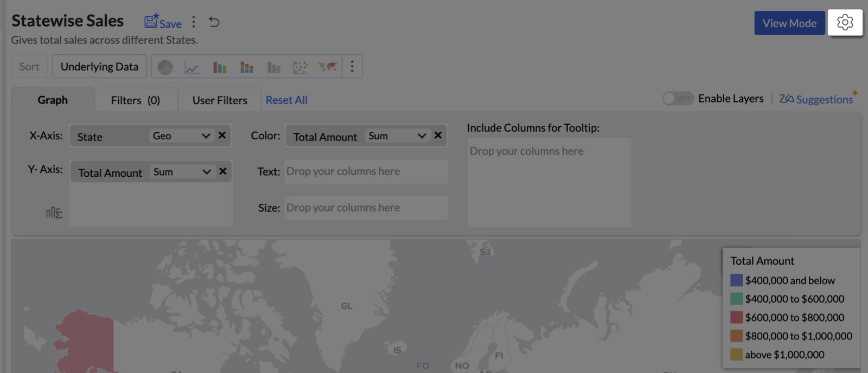This screenshot has width=868, height=373.
Task: Click the $600,000 to $800,000 legend swatch
Action: tap(736, 317)
